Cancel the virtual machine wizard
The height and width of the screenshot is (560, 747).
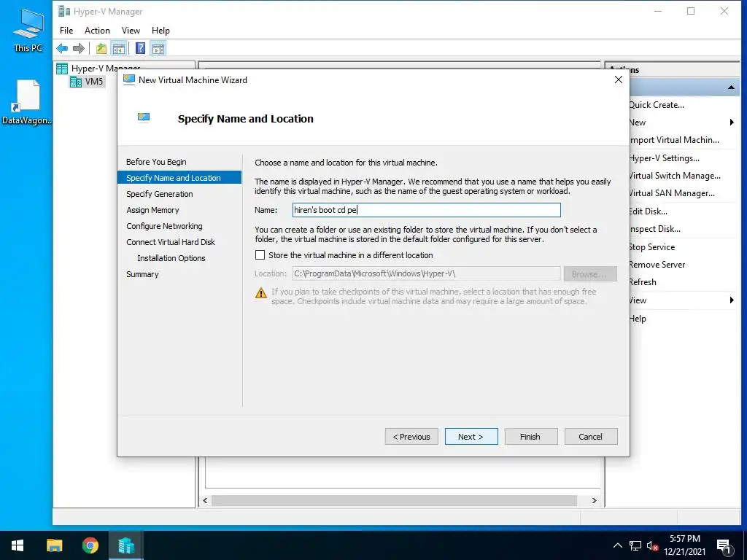591,437
